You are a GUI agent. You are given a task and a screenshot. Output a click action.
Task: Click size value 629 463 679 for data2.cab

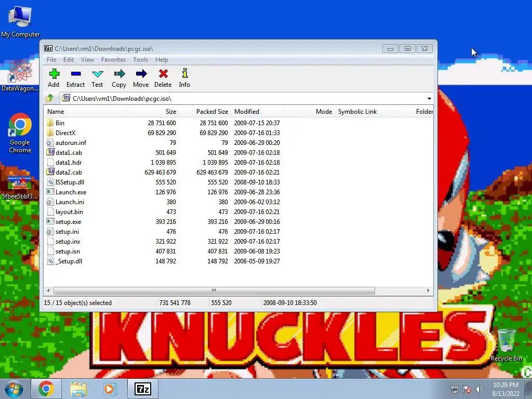coord(160,172)
